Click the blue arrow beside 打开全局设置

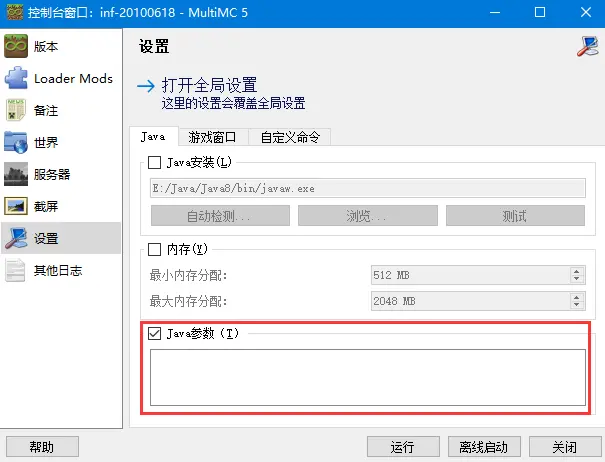click(146, 86)
